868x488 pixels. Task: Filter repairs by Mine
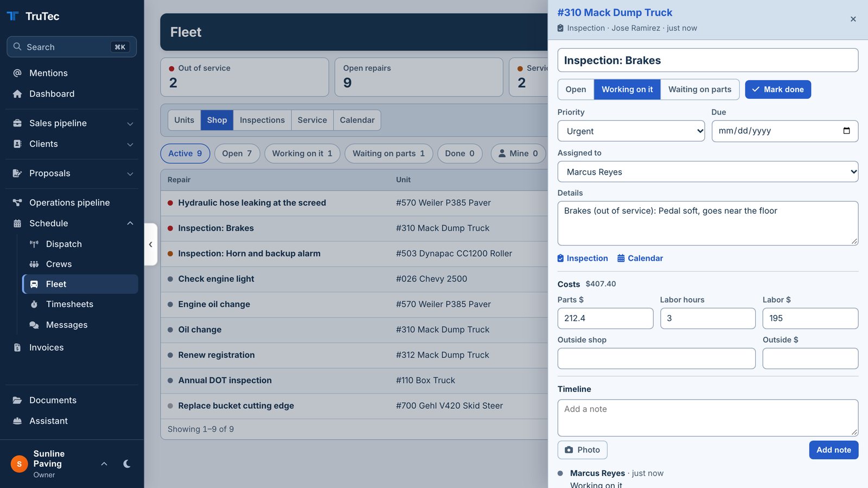click(518, 153)
